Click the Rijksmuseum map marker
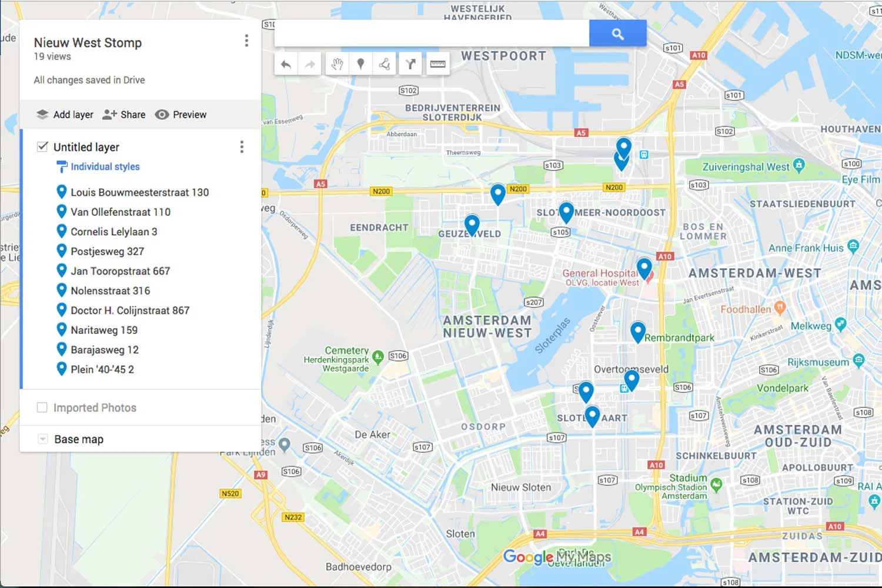882x588 pixels. [858, 361]
